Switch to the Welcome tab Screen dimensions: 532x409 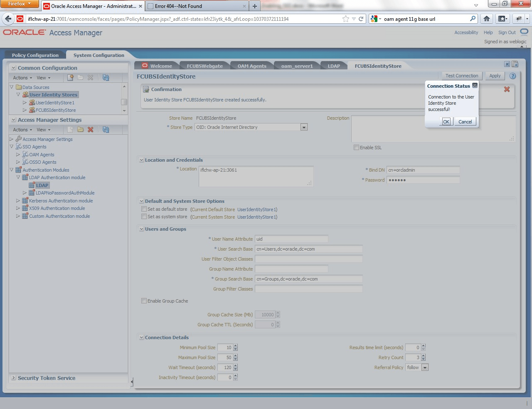[157, 66]
